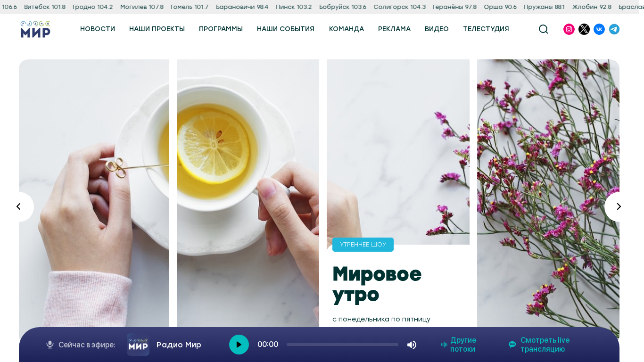Open the search magnifier icon
Image resolution: width=644 pixels, height=362 pixels.
tap(543, 29)
